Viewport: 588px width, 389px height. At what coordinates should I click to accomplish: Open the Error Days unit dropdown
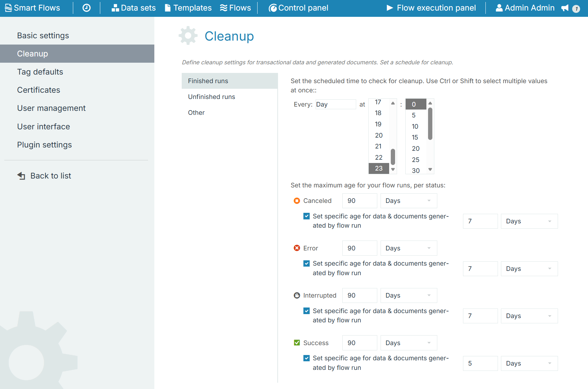409,248
